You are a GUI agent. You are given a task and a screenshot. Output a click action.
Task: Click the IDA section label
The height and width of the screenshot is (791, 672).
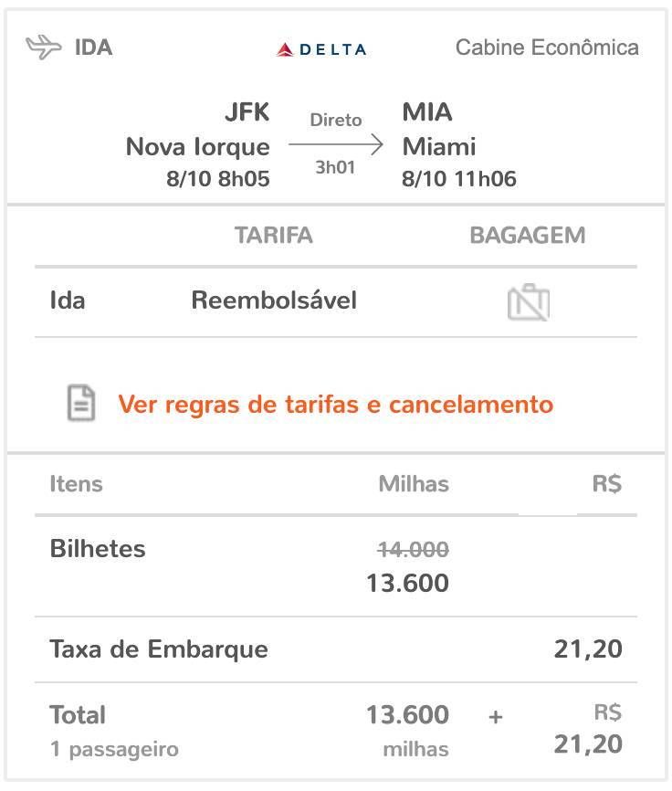tap(94, 47)
